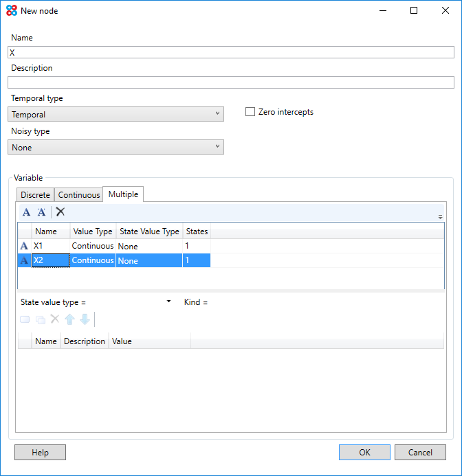Click the Description header in states table
Image resolution: width=462 pixels, height=476 pixels.
(85, 341)
